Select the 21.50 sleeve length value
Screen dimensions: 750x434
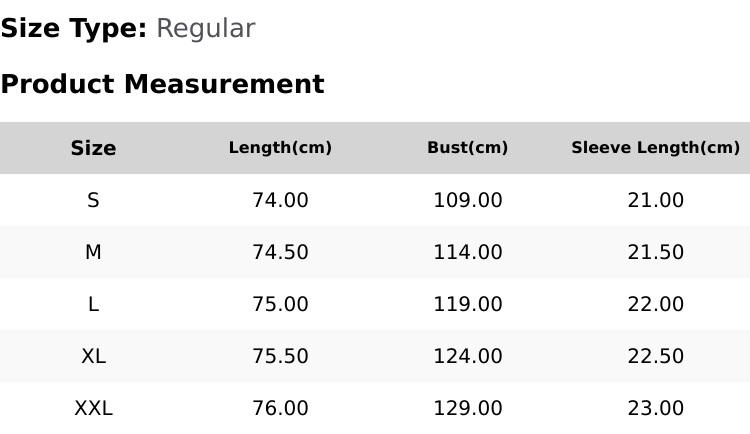click(655, 252)
